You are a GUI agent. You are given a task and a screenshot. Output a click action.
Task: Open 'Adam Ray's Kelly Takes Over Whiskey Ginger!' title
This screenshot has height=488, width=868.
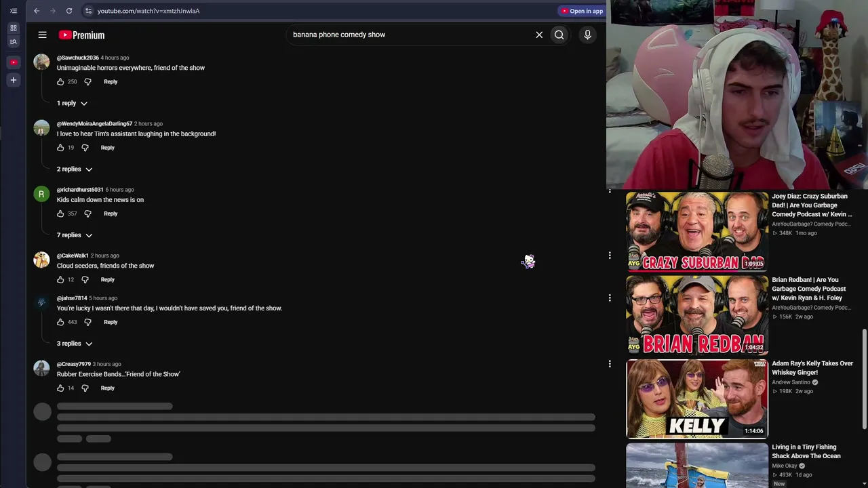click(812, 368)
